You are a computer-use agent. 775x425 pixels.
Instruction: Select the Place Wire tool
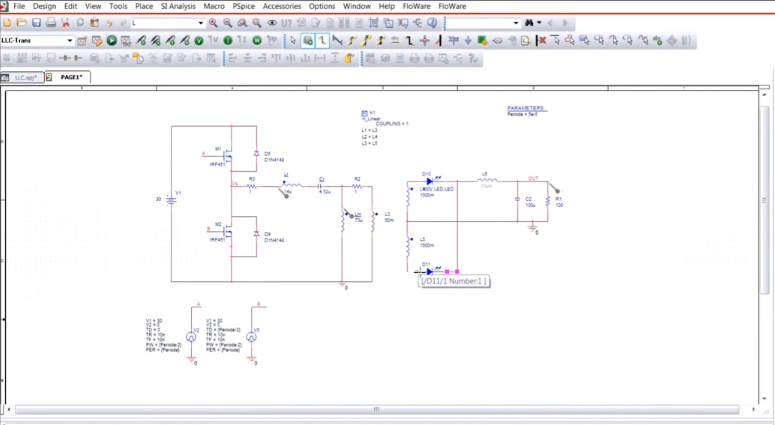tap(322, 41)
